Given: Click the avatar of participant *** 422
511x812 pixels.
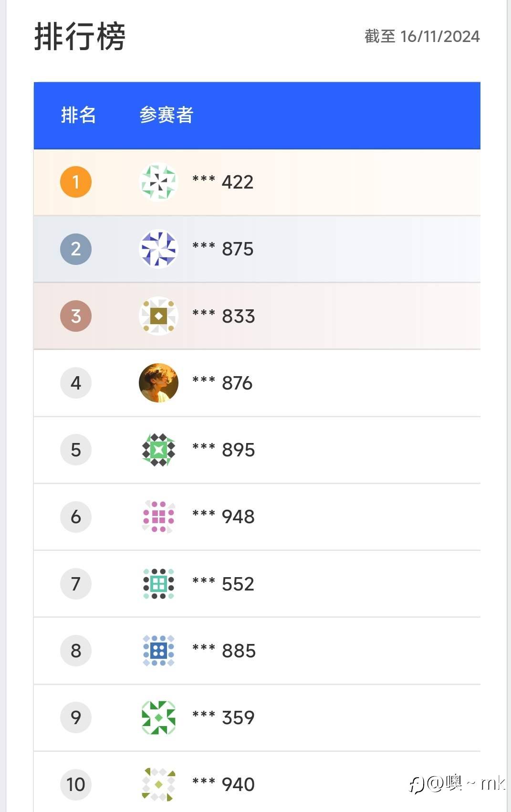Looking at the screenshot, I should click(x=158, y=182).
